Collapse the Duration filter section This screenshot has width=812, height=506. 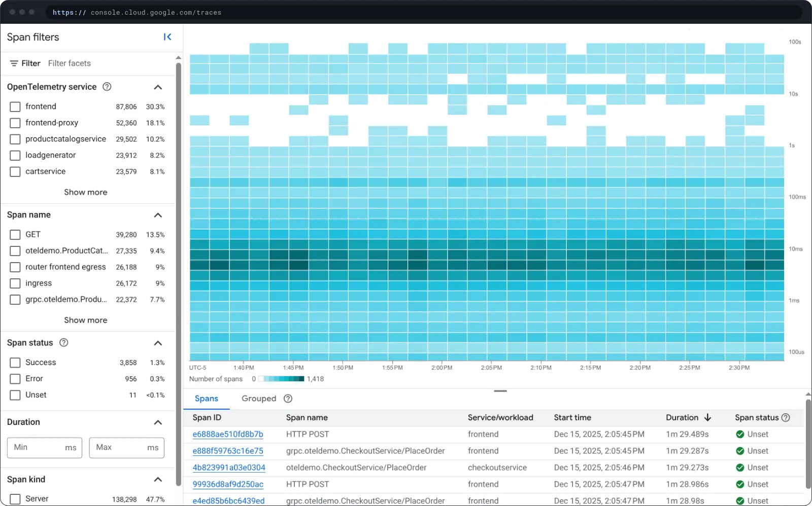(x=158, y=422)
